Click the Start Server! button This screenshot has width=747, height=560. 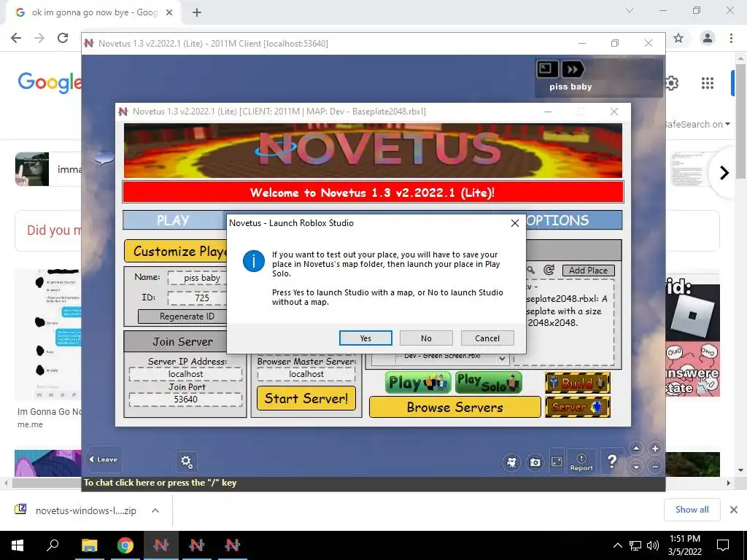pyautogui.click(x=306, y=398)
